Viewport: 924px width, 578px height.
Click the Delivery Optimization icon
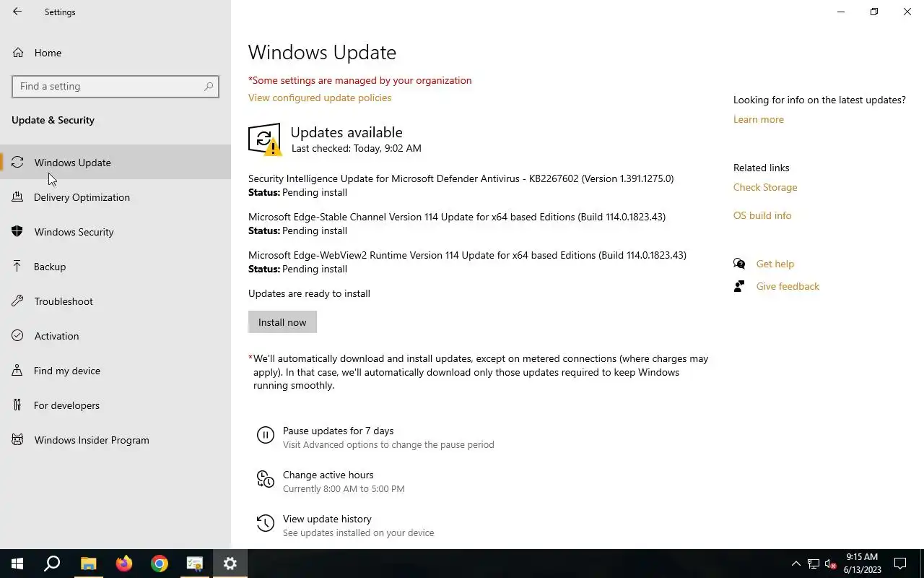[17, 197]
